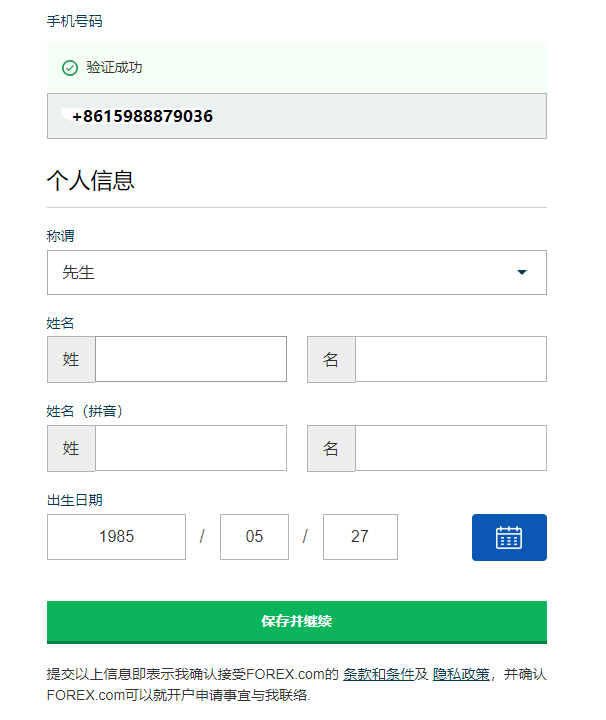The image size is (606, 720).
Task: Expand the 称谓 dropdown arrow
Action: (x=521, y=273)
